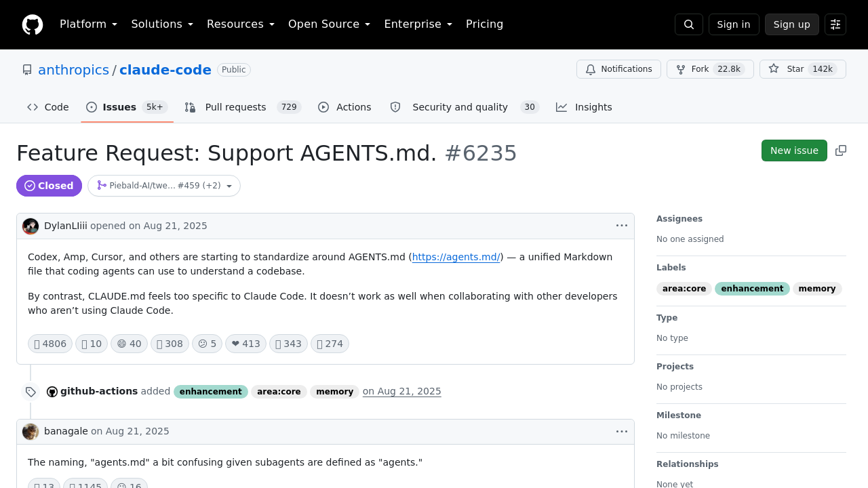
Task: Expand the Resources menu
Action: click(x=241, y=24)
